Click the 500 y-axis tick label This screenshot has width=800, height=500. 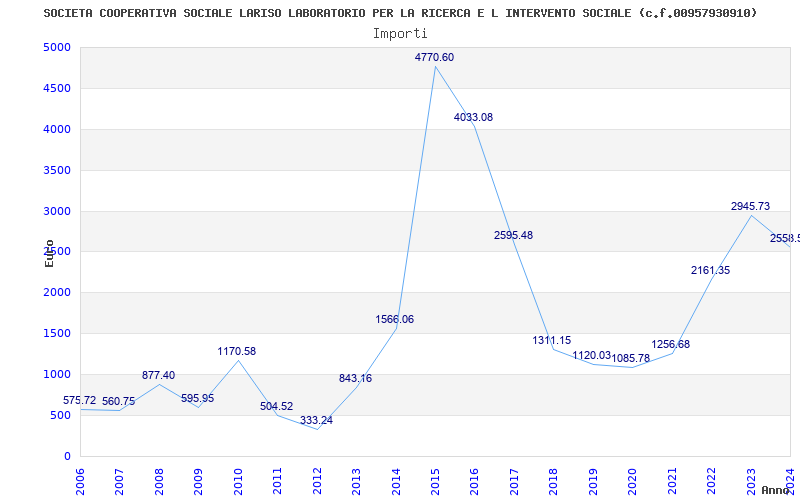[x=60, y=415]
